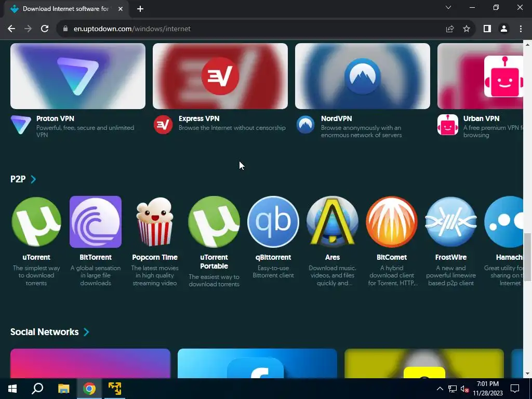Open the P2P category heading
The width and height of the screenshot is (532, 399).
point(18,179)
